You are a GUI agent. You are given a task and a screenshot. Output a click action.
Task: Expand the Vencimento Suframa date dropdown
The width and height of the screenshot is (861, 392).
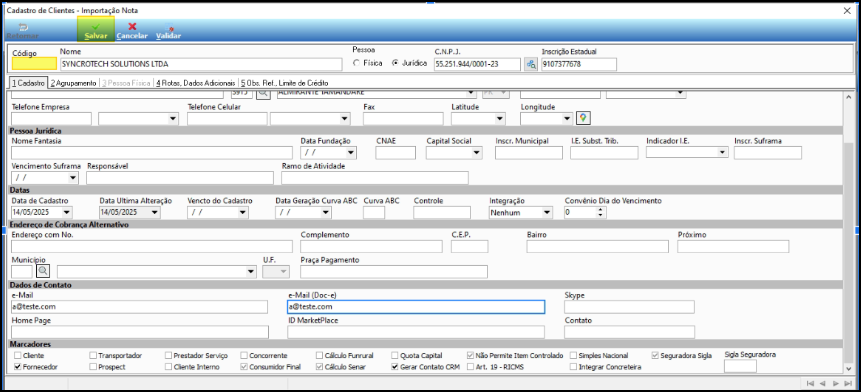click(73, 178)
